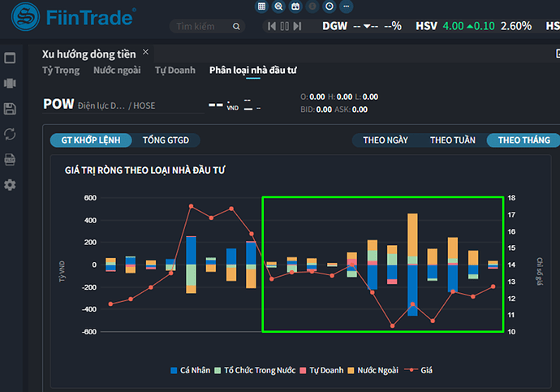Screen dimensions: 560x392
Task: Skip ticker tape to previous
Action: pos(272,26)
